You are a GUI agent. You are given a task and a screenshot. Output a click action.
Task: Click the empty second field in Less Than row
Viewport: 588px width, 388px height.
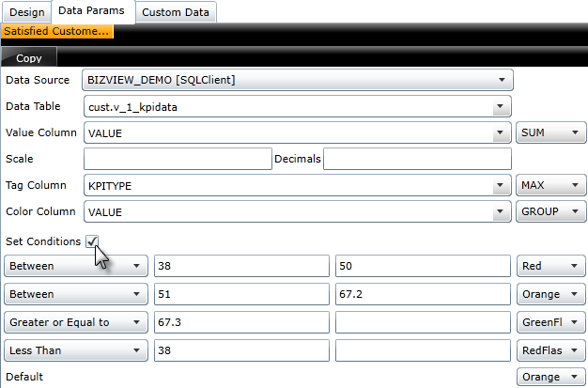[423, 350]
